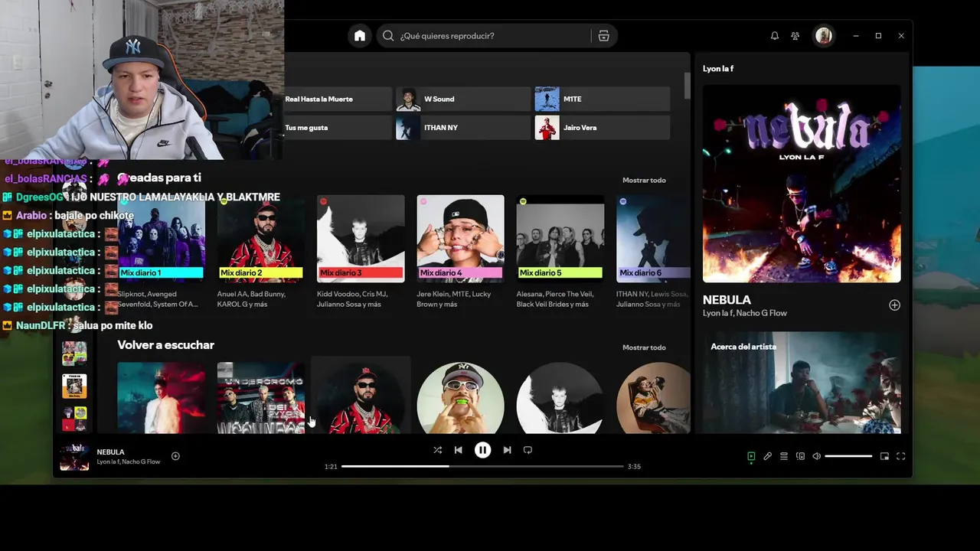Viewport: 980px width, 551px height.
Task: Open Mix diario 5 playlist cover
Action: pos(560,239)
